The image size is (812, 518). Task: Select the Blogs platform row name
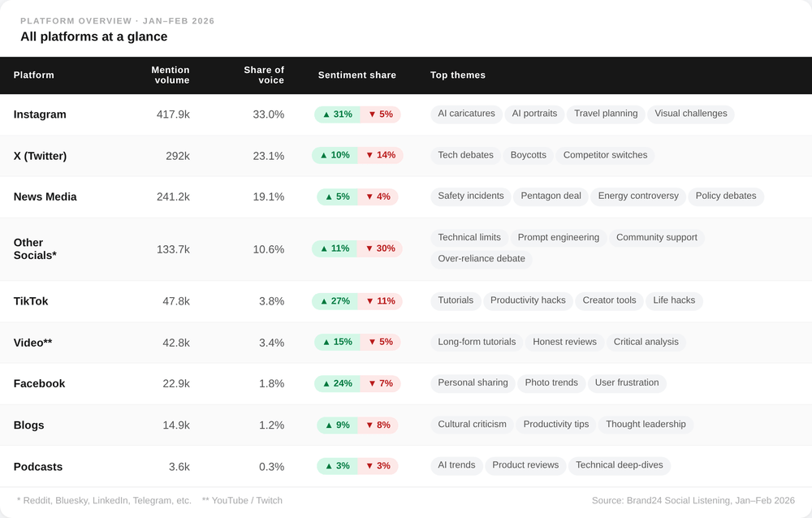click(29, 425)
